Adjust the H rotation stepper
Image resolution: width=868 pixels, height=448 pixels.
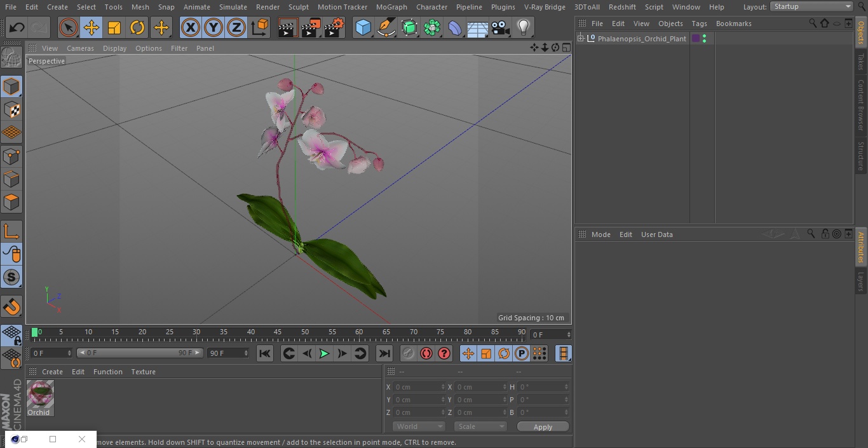[x=567, y=387]
